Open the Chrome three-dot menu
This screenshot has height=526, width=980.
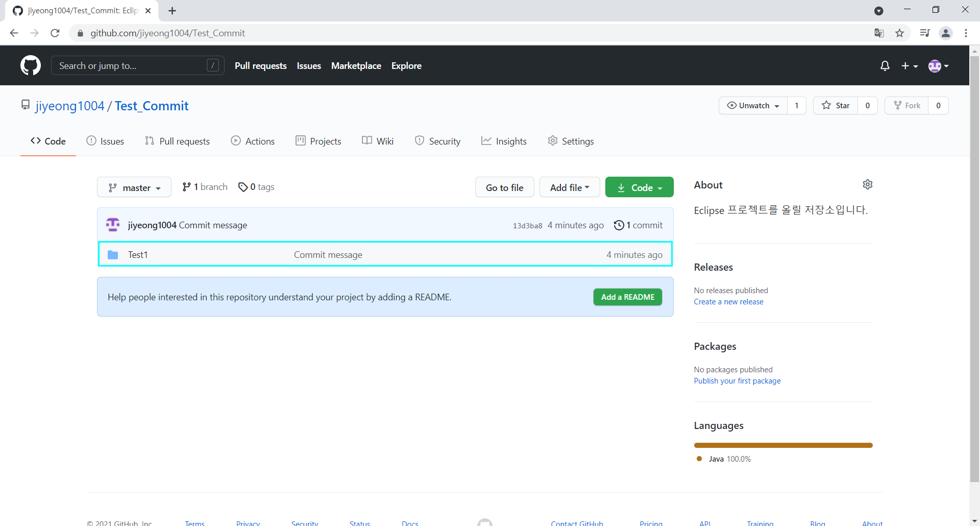pyautogui.click(x=966, y=33)
